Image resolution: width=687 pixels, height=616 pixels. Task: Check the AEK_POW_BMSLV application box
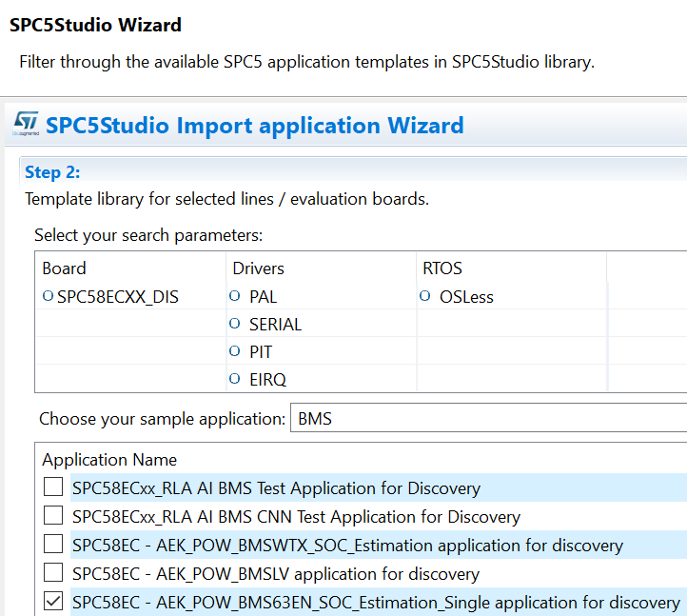[x=53, y=574]
